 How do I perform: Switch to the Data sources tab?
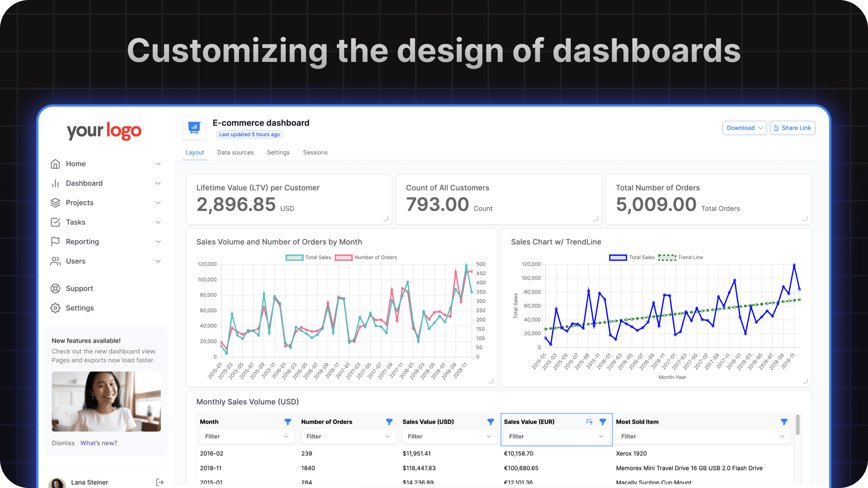click(x=235, y=152)
